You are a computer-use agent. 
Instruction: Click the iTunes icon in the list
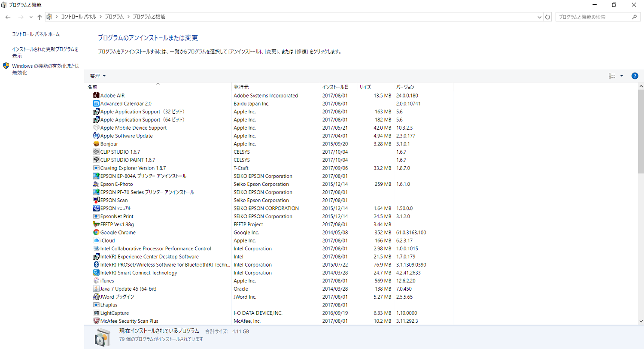[x=96, y=281]
